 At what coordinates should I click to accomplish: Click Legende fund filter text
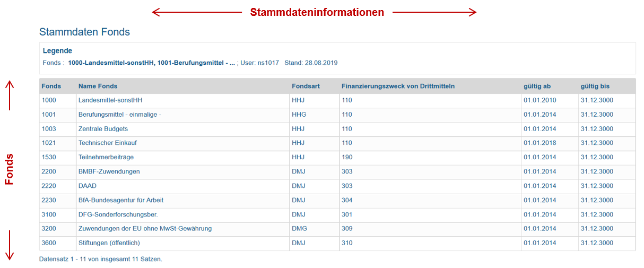click(151, 63)
